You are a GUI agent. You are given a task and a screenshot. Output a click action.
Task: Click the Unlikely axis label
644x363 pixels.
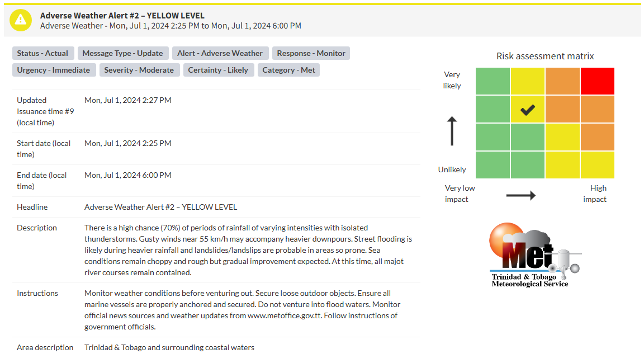(452, 169)
